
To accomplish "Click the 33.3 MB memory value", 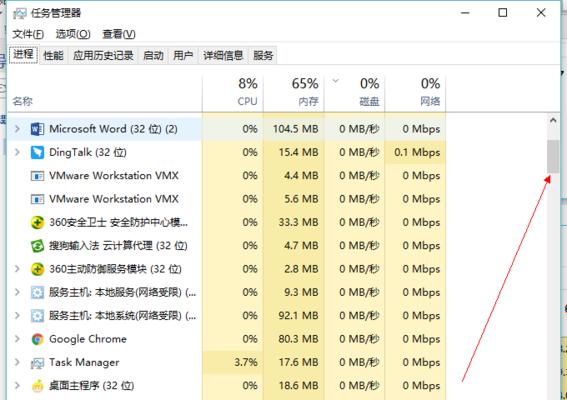I will pyautogui.click(x=298, y=222).
